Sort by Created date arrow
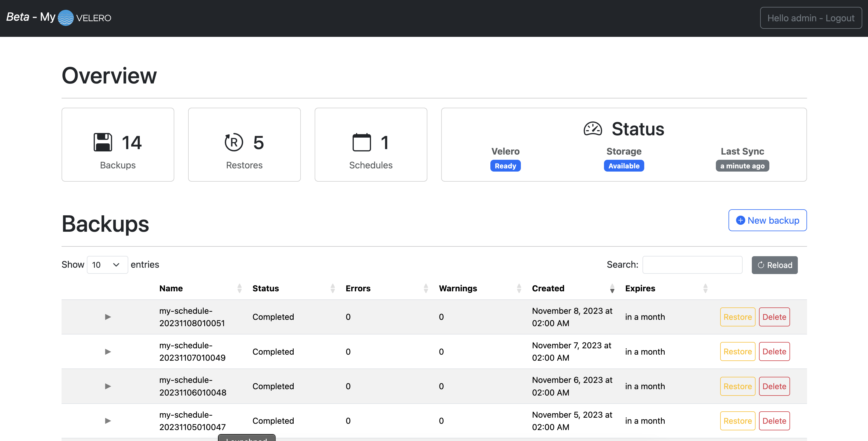The height and width of the screenshot is (441, 868). 612,289
